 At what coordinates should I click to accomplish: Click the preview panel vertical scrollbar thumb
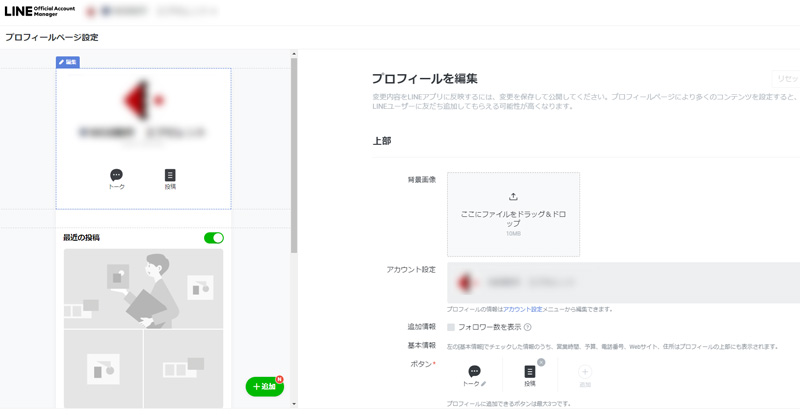(294, 155)
